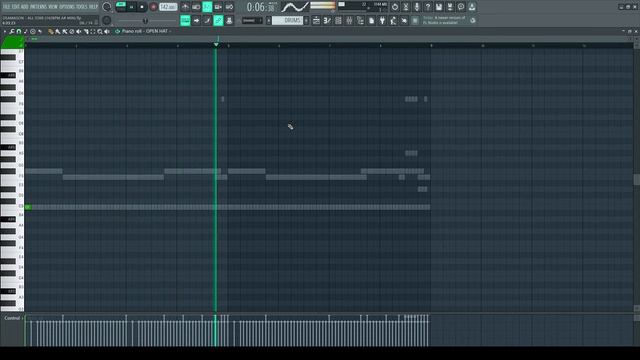Screen dimensions: 640x360
Task: Select the Playback speaker tool
Action: pos(107,31)
